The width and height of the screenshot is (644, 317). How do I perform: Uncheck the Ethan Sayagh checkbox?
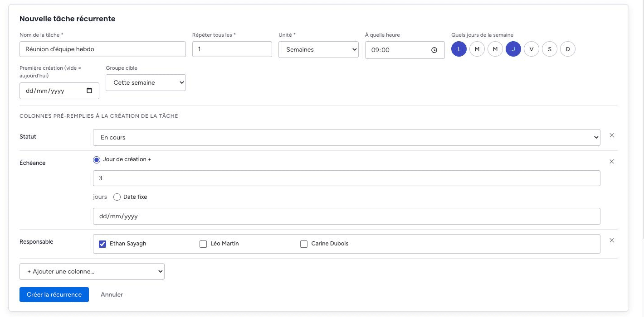[102, 244]
